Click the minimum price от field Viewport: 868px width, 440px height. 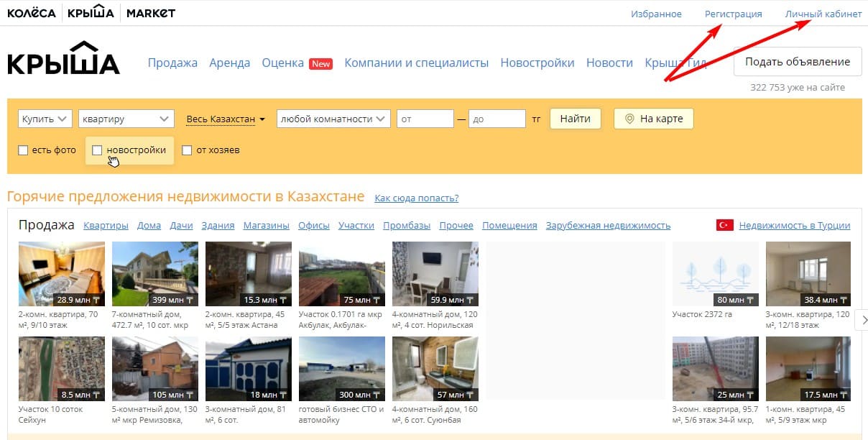click(425, 119)
